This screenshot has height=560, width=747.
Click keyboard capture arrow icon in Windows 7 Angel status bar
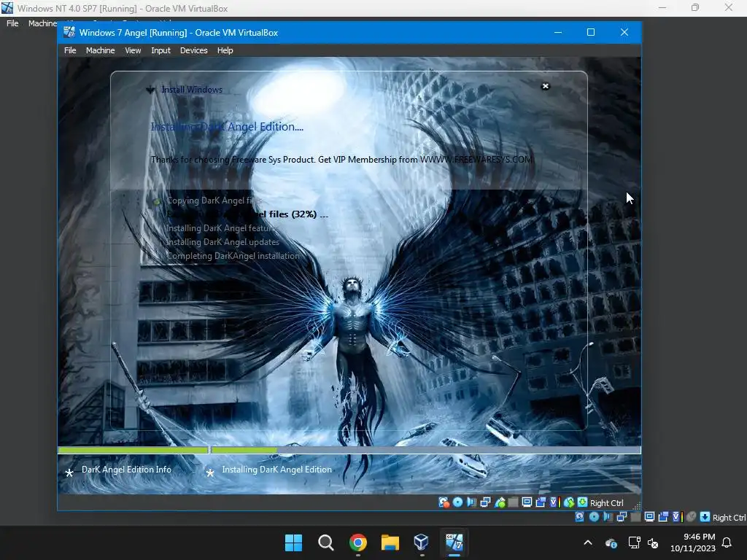(582, 502)
